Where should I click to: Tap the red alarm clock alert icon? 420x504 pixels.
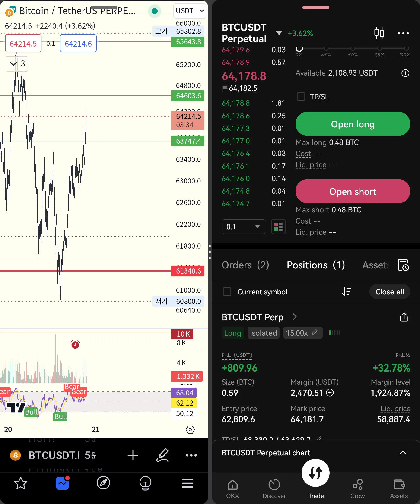click(75, 344)
